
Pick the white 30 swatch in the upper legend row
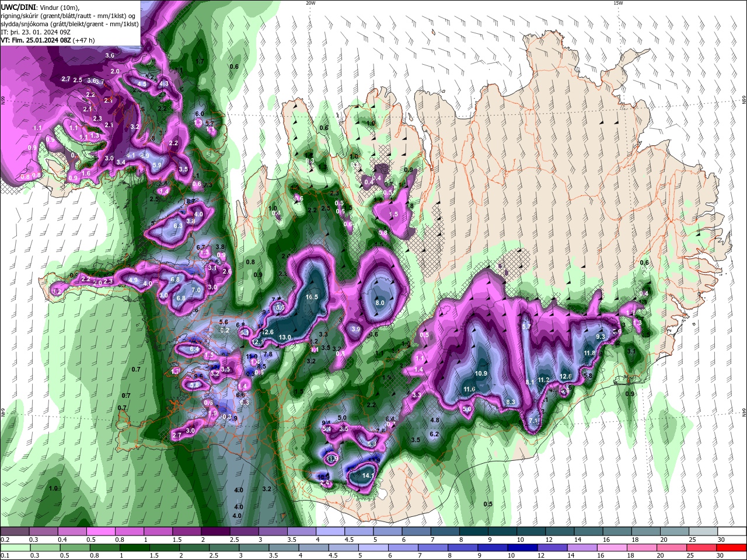tap(732, 531)
